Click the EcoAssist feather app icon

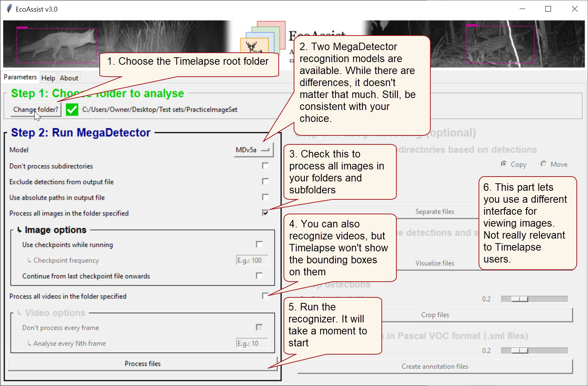coord(9,9)
